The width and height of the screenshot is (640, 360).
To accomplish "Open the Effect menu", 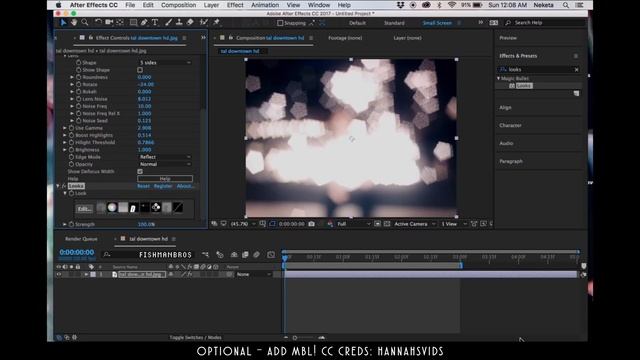I will (235, 5).
